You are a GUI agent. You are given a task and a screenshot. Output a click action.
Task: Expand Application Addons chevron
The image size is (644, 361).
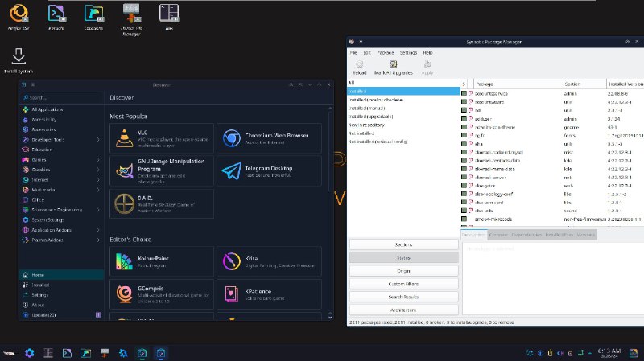tap(97, 230)
